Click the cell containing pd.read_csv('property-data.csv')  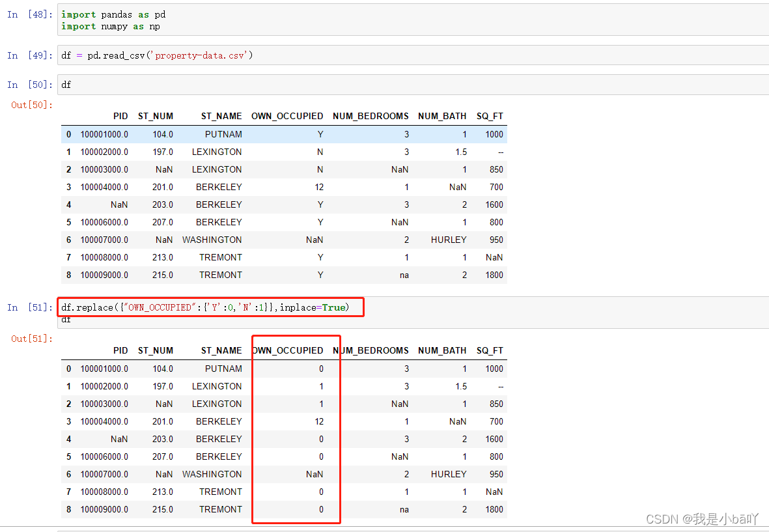tap(413, 55)
